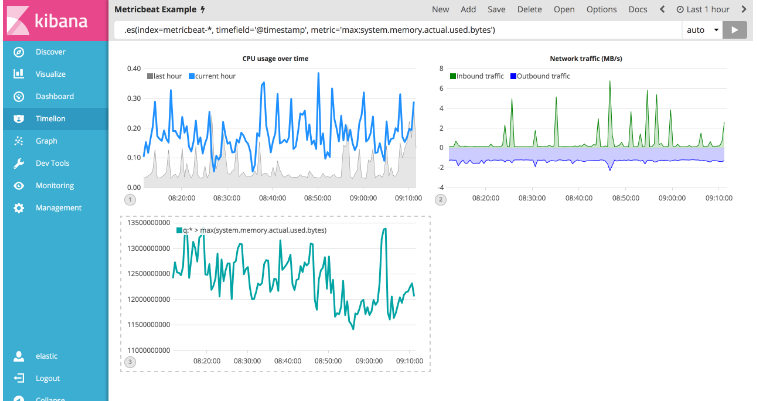Click Save in the top menu
The width and height of the screenshot is (757, 401).
pos(496,9)
